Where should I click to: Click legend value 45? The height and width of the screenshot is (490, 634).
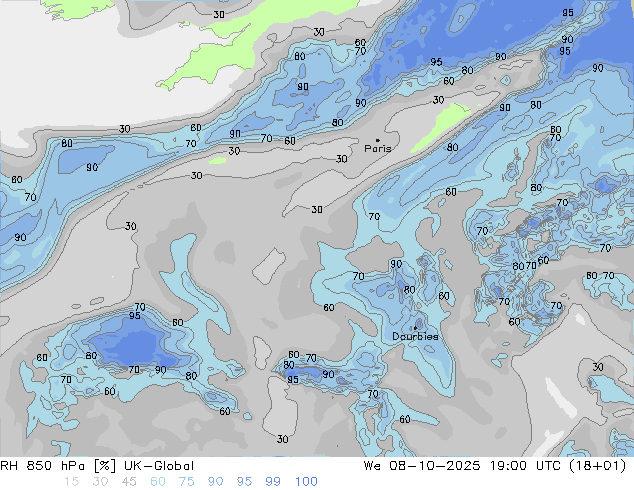click(x=129, y=482)
